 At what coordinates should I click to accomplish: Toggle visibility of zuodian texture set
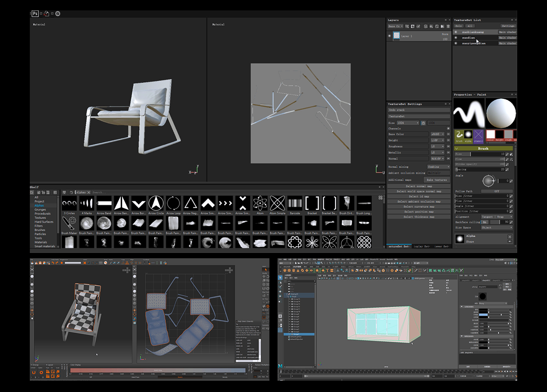(x=456, y=38)
